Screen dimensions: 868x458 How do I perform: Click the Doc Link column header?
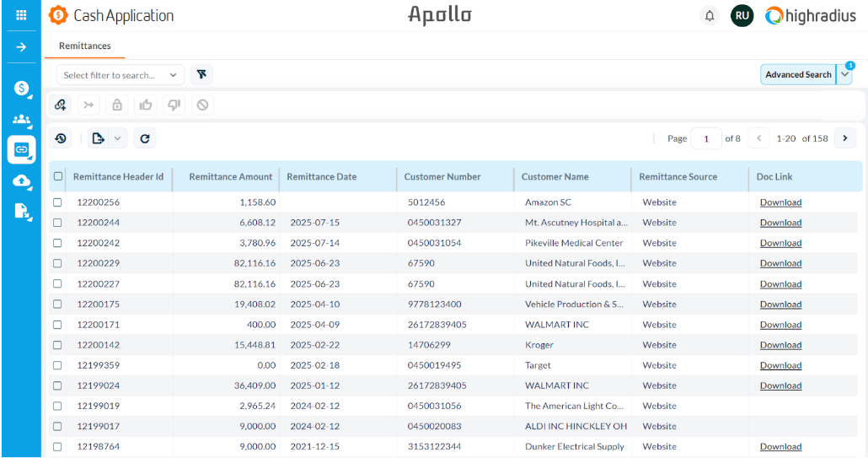[x=774, y=176]
